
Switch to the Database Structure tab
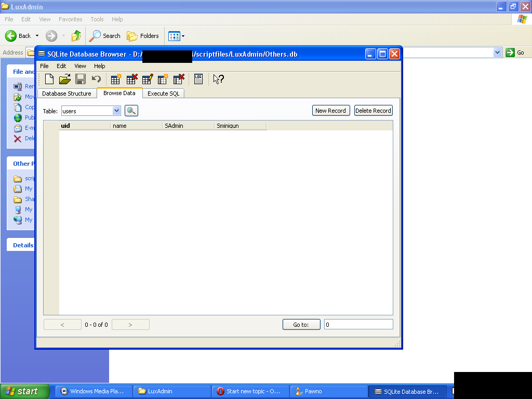(66, 94)
